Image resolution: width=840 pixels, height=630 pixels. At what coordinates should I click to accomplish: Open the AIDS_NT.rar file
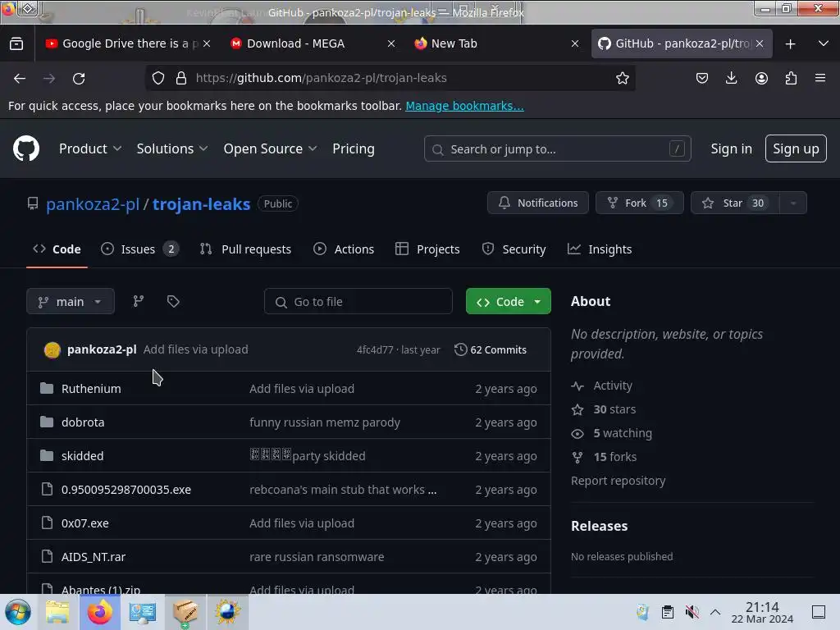(94, 557)
